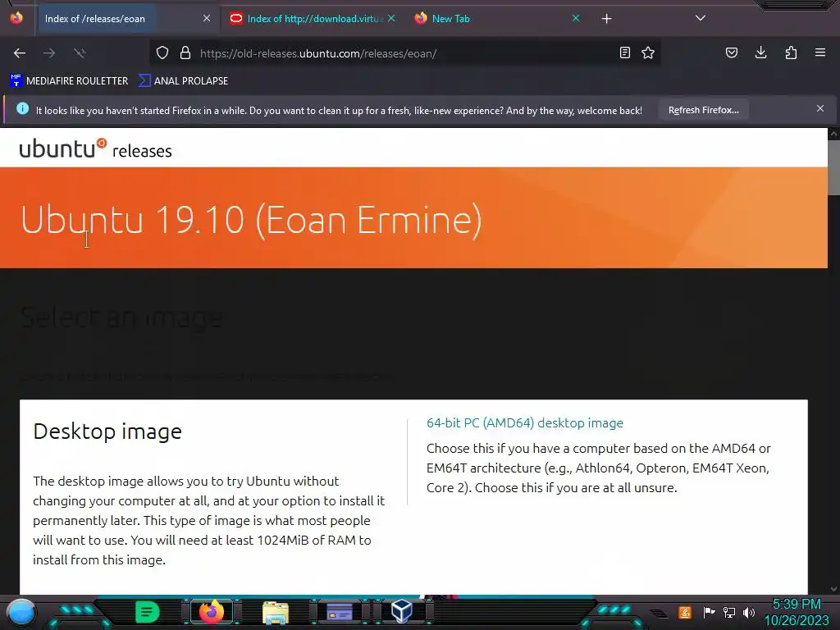This screenshot has width=840, height=630.
Task: Open tracking protection shield icon
Action: point(162,53)
